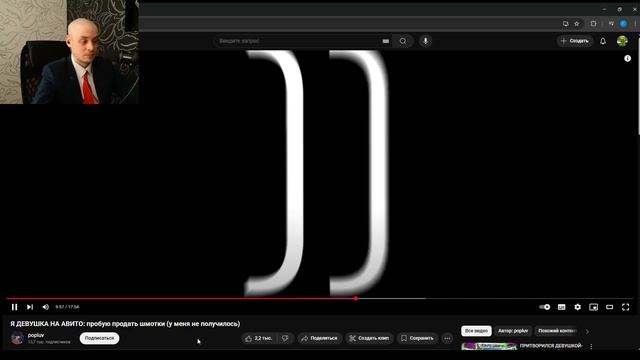Enable theater mode view
Screen dimensions: 640x360
pos(609,307)
